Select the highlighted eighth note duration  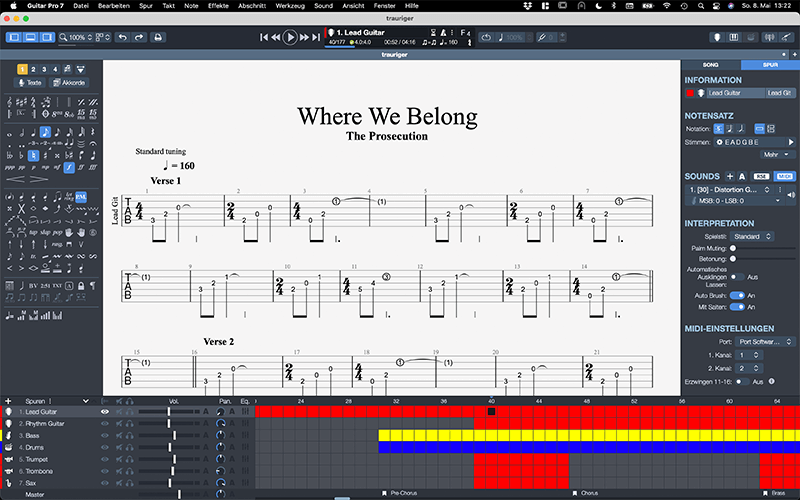pyautogui.click(x=45, y=132)
